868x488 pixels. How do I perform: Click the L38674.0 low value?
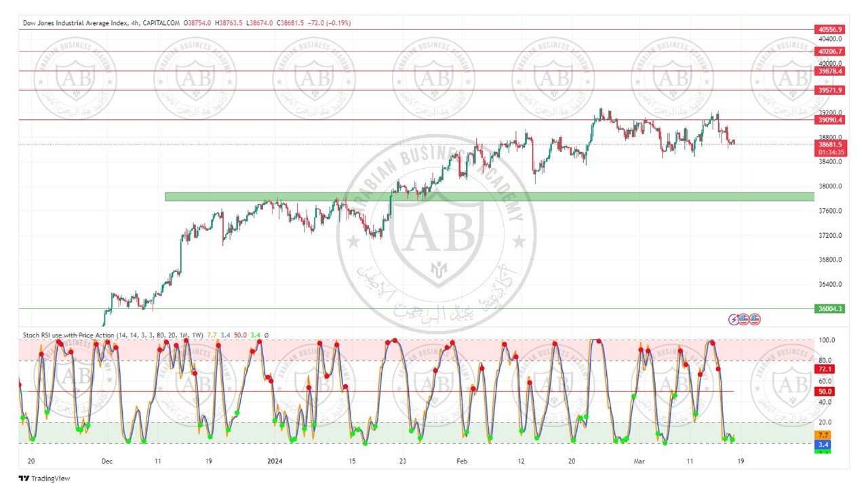pos(259,22)
